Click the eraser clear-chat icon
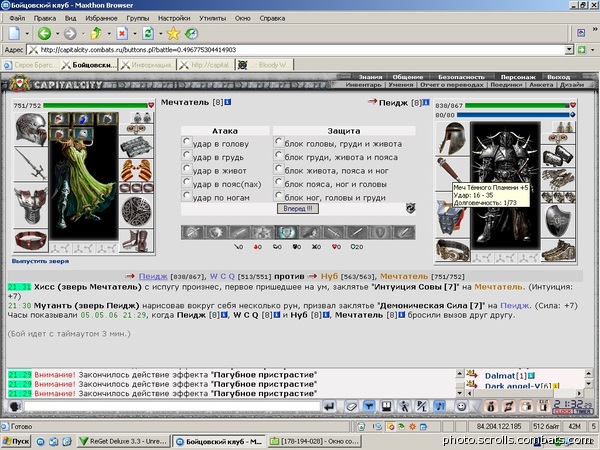 coord(351,406)
